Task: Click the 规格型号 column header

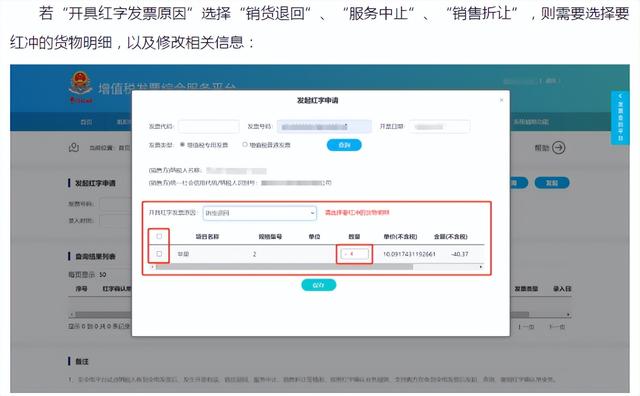Action: pos(270,236)
